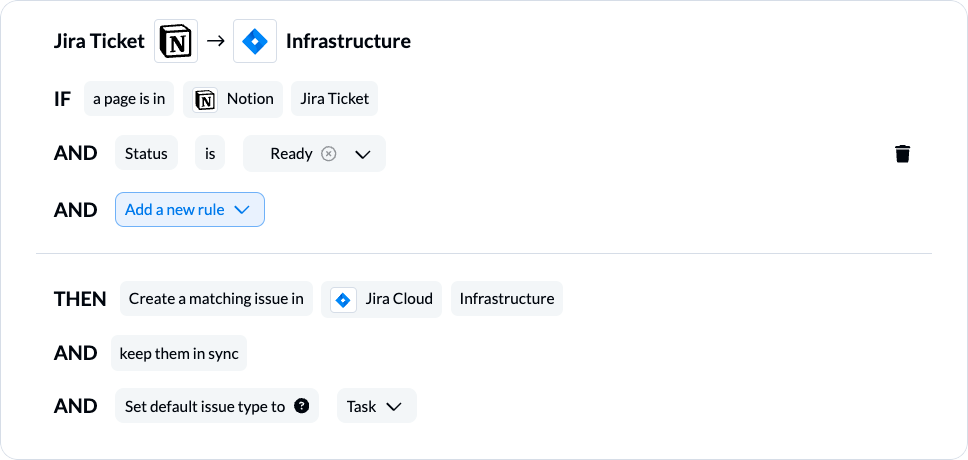Viewport: 968px width, 460px height.
Task: Click the Jira icon in the header
Action: (x=255, y=41)
